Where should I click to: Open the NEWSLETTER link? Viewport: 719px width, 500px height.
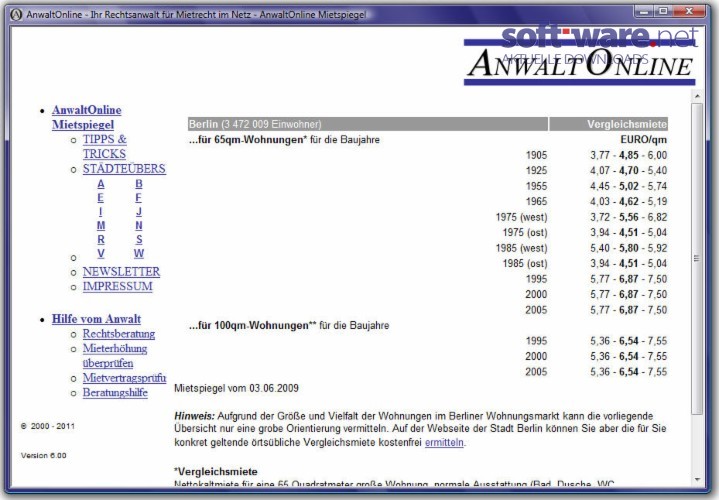point(122,272)
